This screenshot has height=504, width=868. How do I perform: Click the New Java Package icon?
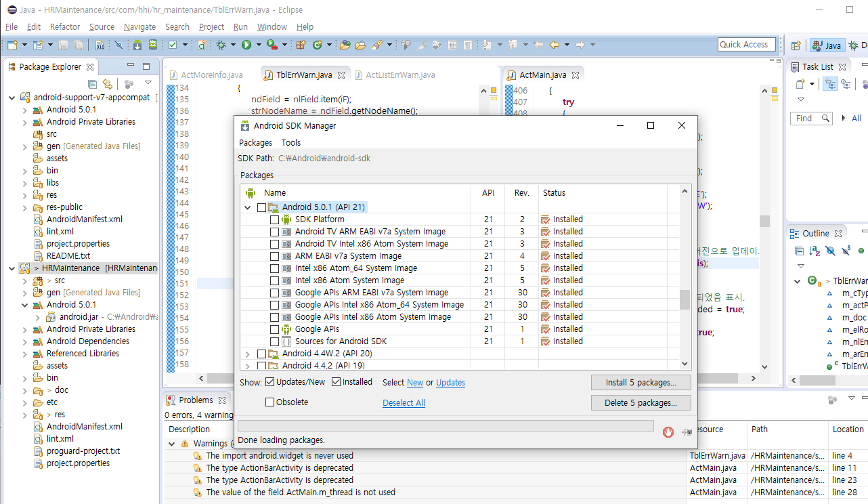301,45
